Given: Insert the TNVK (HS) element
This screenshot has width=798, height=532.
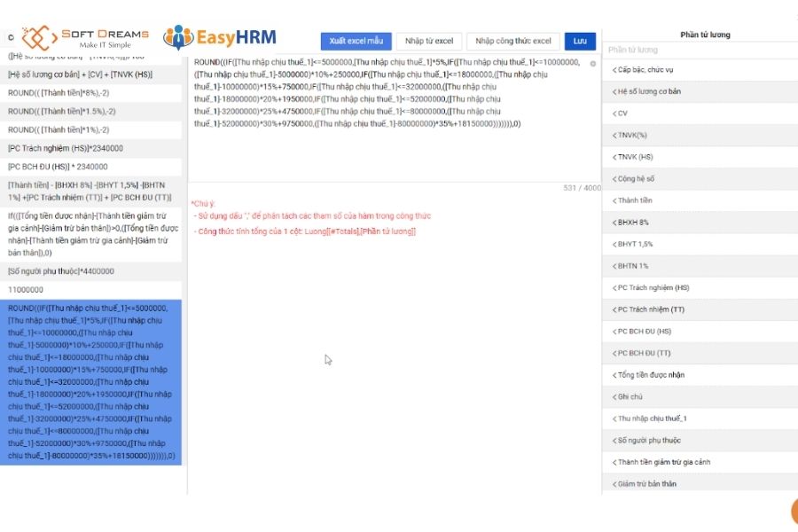Looking at the screenshot, I should 700,157.
